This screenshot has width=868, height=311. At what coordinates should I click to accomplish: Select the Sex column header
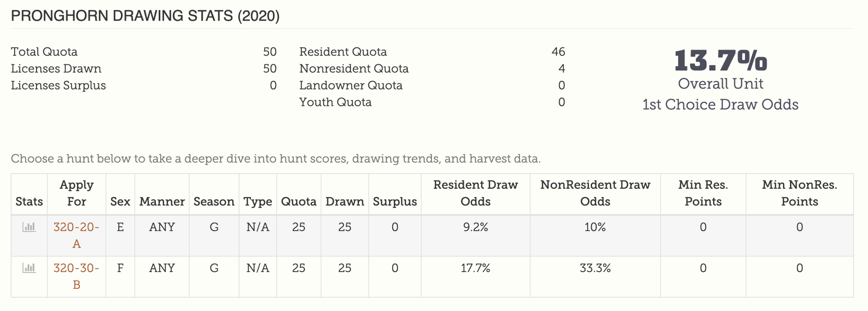point(120,202)
